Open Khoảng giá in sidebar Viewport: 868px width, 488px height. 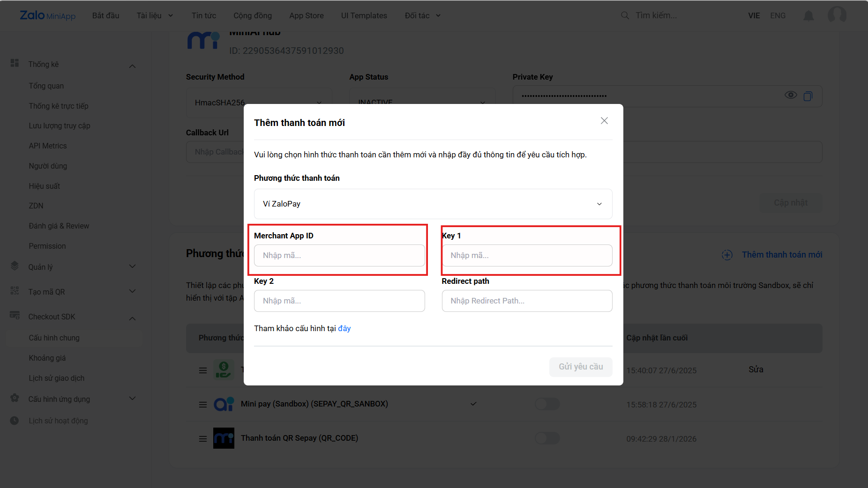point(47,358)
